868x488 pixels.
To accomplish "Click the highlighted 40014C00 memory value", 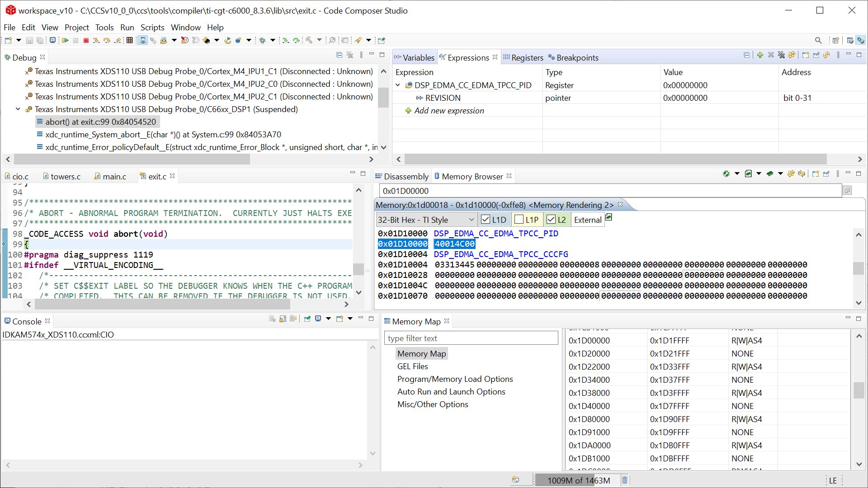I will tap(454, 244).
